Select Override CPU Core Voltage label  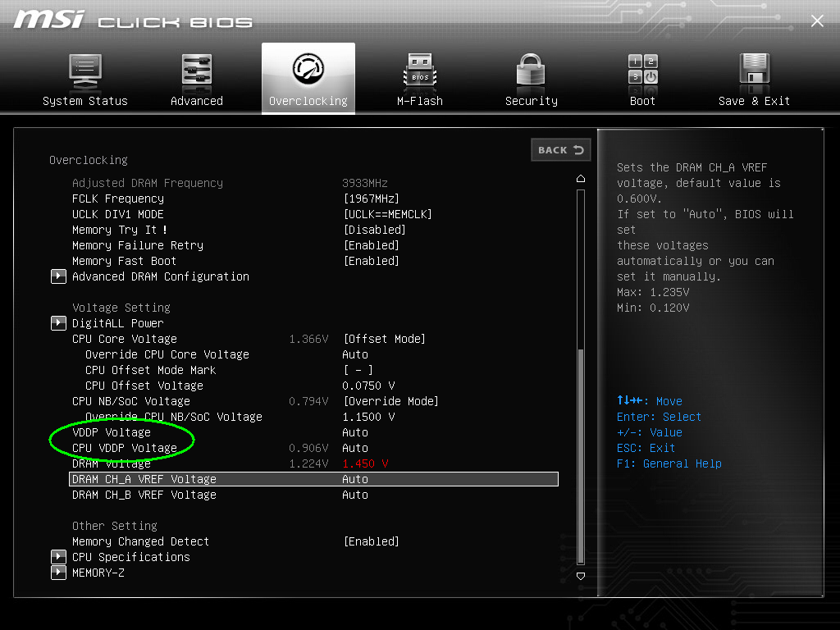(x=167, y=354)
